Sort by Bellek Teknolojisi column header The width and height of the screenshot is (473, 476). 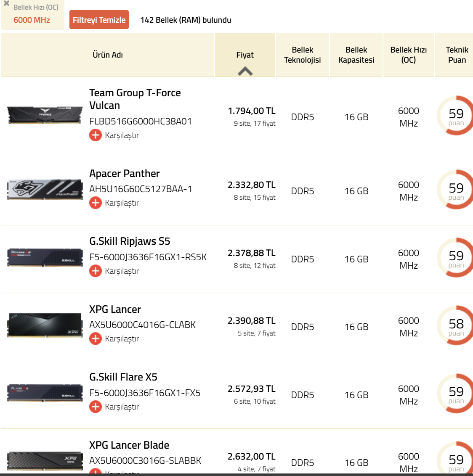302,55
